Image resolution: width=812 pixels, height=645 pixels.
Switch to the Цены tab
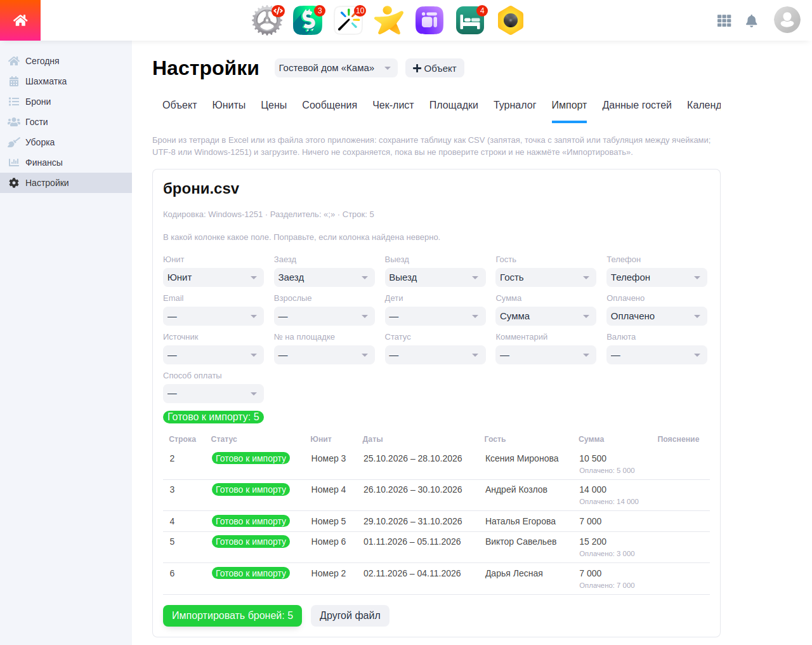point(274,105)
